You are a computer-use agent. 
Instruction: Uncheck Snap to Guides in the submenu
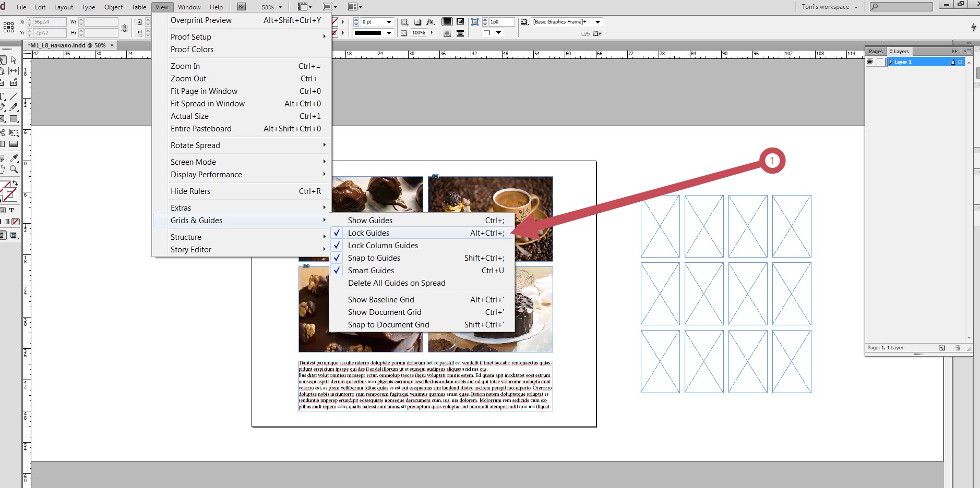point(374,258)
